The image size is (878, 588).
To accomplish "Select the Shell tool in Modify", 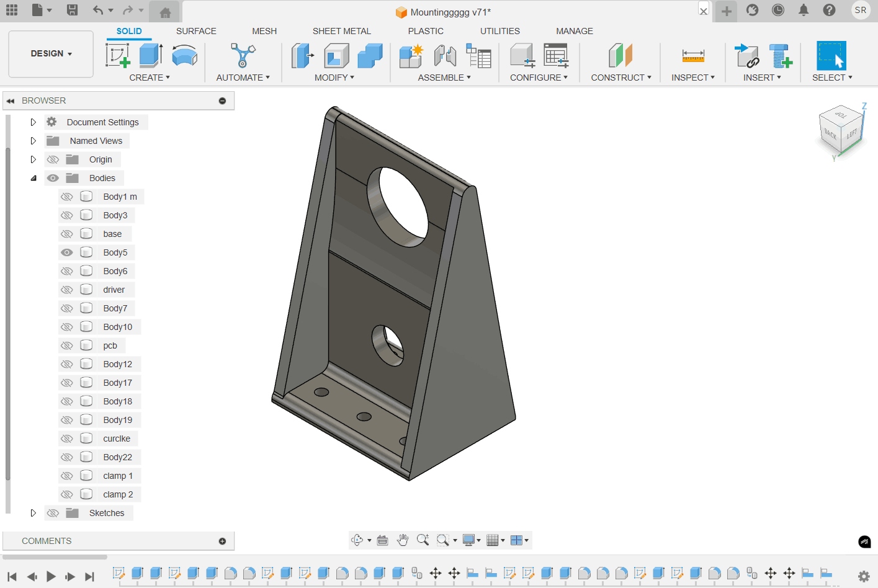I will tap(336, 56).
